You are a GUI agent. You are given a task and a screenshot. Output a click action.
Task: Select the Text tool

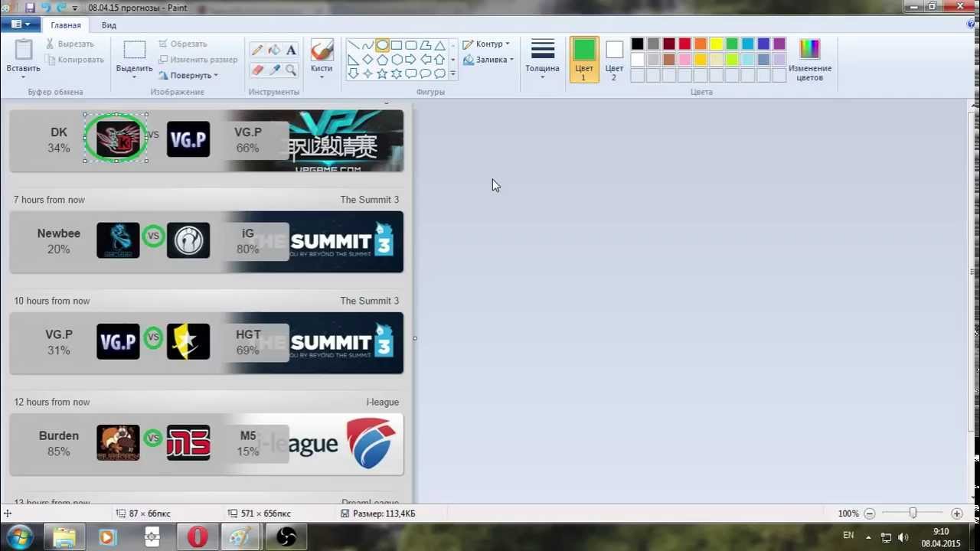[x=291, y=50]
